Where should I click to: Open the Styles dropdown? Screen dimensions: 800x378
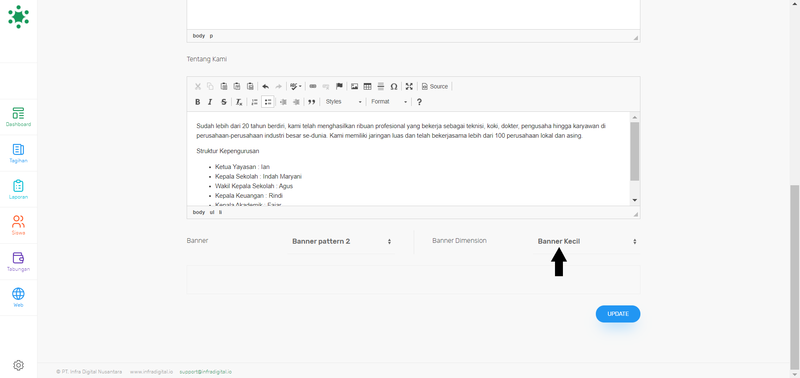click(x=343, y=102)
